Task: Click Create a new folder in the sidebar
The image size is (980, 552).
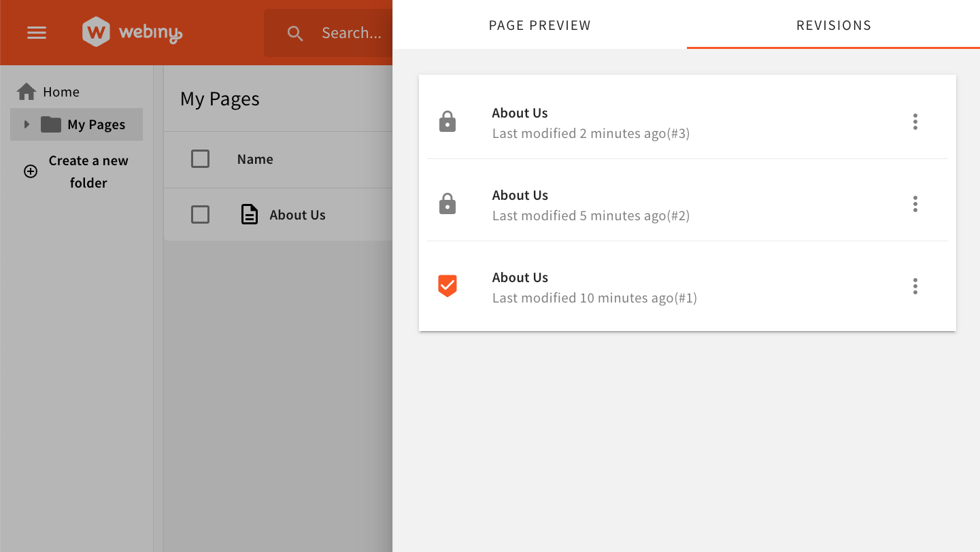Action: pyautogui.click(x=88, y=171)
